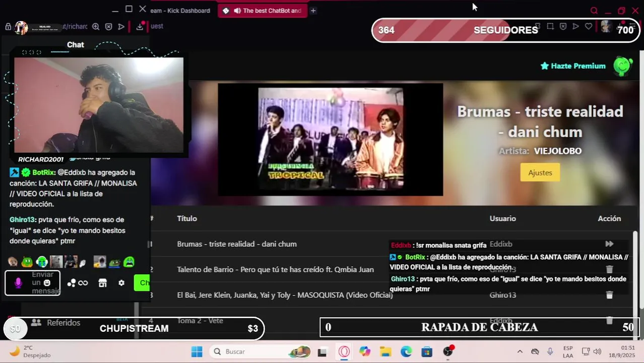This screenshot has height=363, width=644.
Task: Open the weather widget showing 2°C
Action: (30, 351)
